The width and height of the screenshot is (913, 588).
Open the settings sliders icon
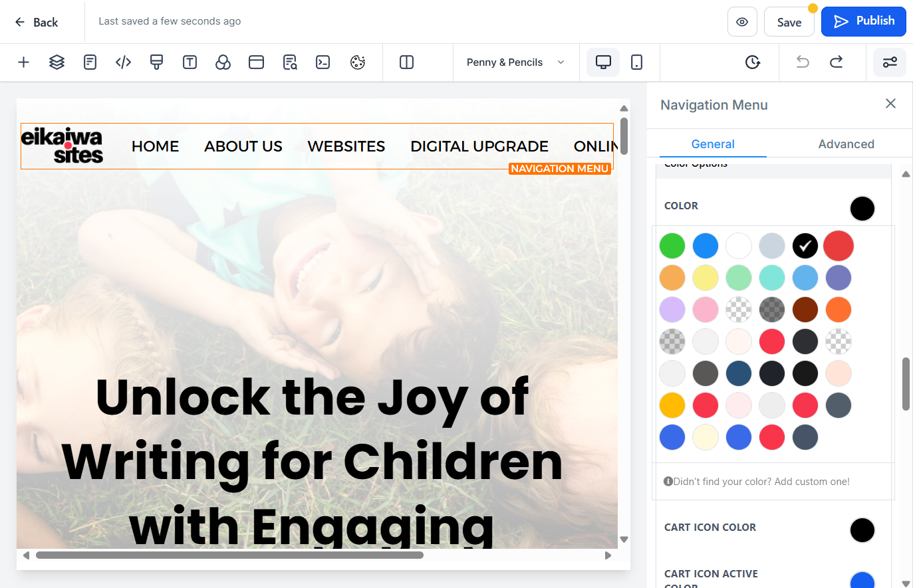[890, 62]
